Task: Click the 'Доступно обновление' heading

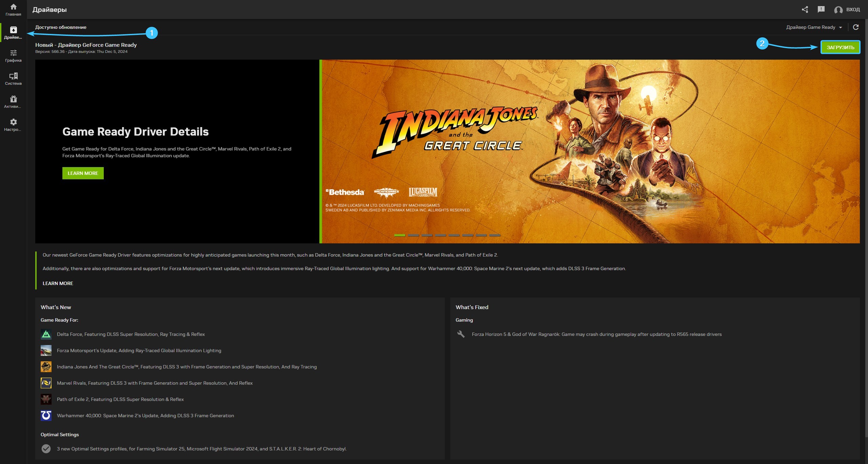Action: (x=61, y=27)
